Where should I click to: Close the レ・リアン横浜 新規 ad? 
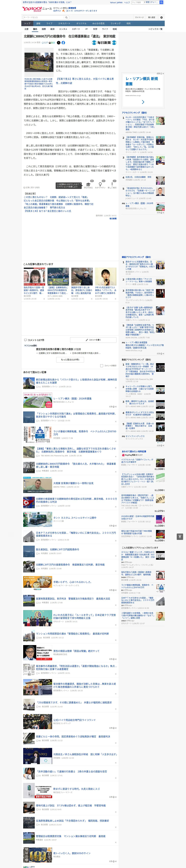coord(163,73)
